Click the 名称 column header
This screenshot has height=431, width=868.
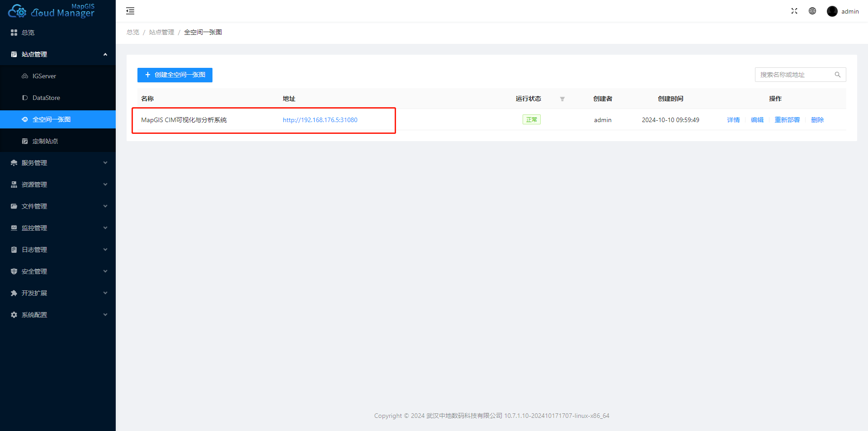147,99
